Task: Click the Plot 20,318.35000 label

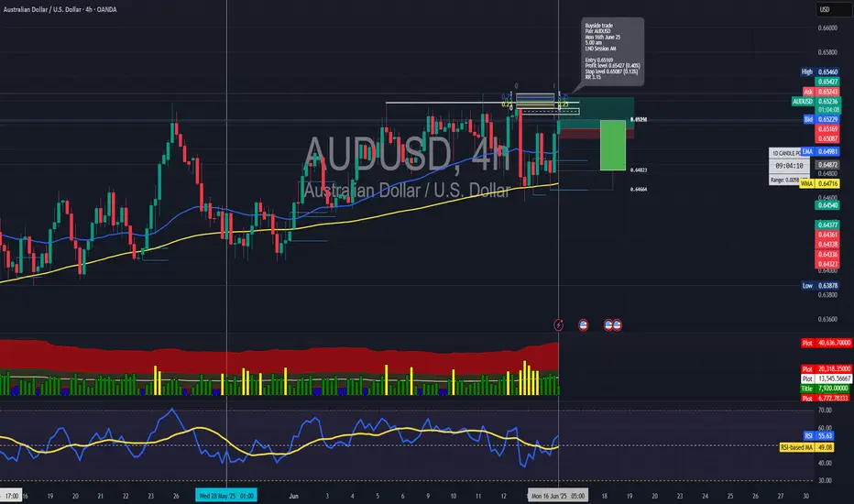Action: point(826,369)
